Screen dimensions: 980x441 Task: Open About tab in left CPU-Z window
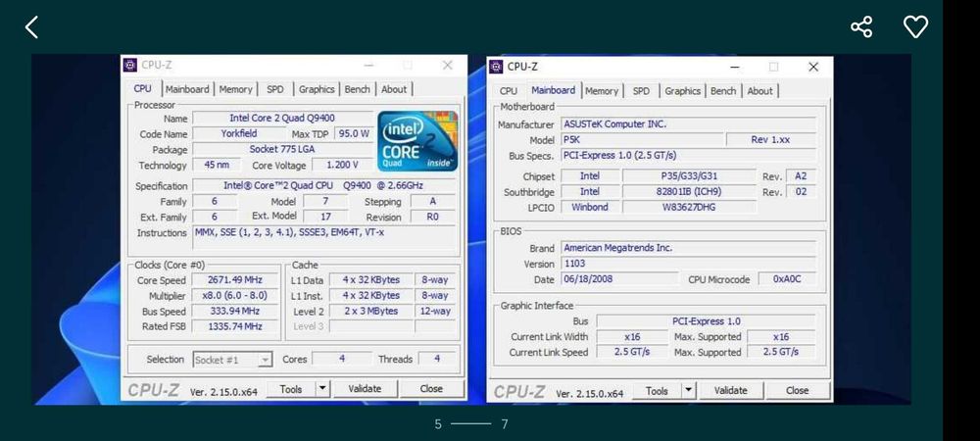click(x=394, y=89)
